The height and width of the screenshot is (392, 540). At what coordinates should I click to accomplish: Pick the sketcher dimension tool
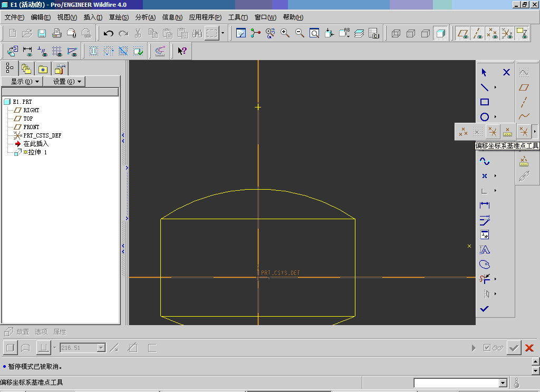[484, 205]
